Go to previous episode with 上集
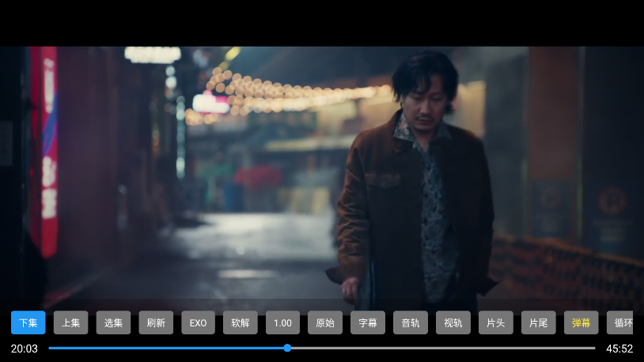The width and height of the screenshot is (644, 362). (x=70, y=322)
